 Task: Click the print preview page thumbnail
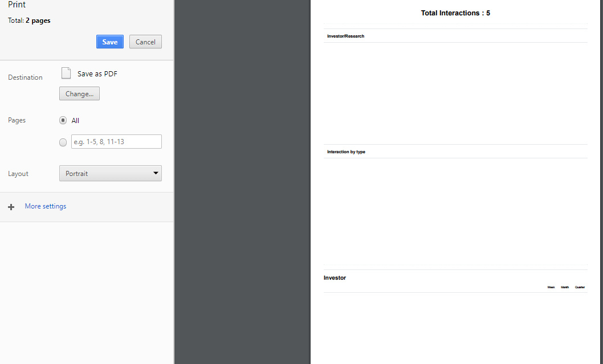(x=455, y=171)
